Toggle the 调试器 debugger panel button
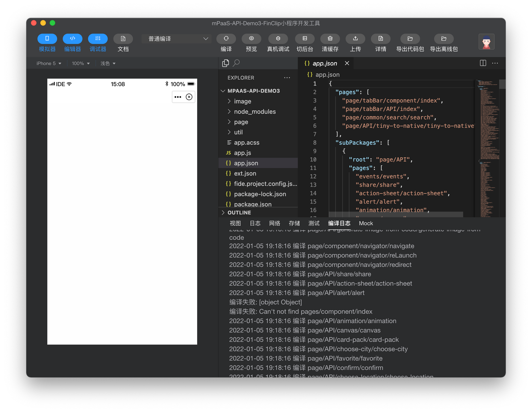Screen dimensions: 532x412 (98, 39)
